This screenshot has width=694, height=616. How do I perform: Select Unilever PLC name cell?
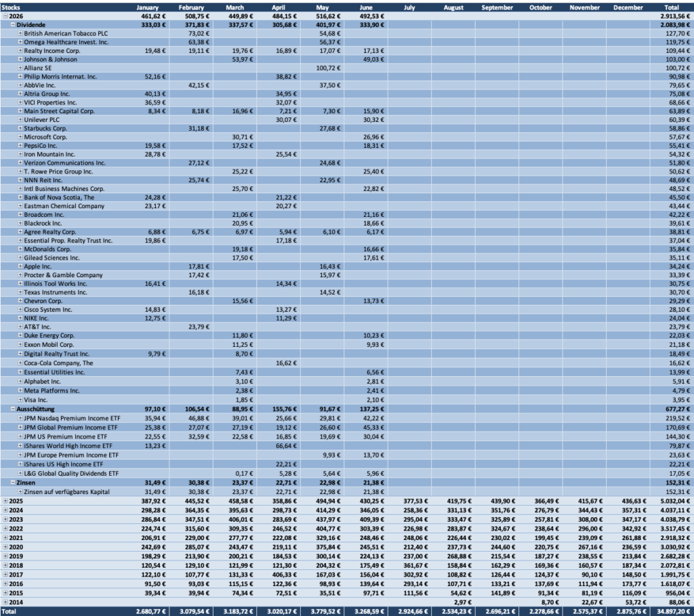41,119
